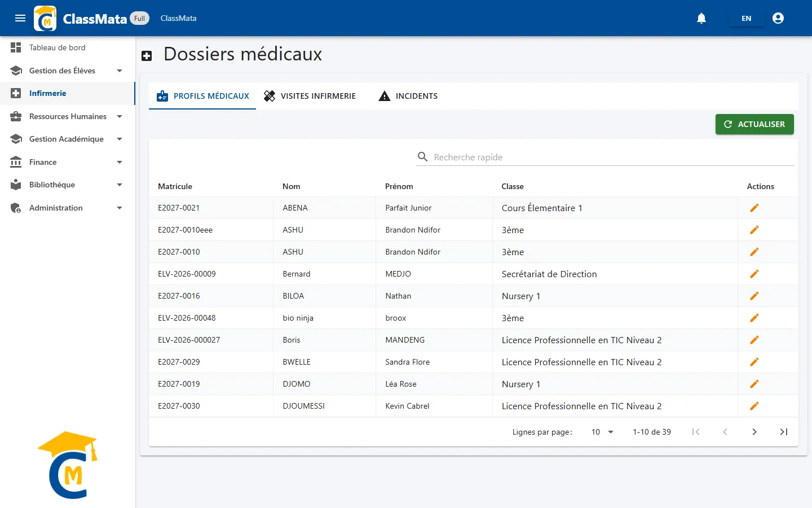This screenshot has width=812, height=508.
Task: Open the notifications bell
Action: (701, 18)
